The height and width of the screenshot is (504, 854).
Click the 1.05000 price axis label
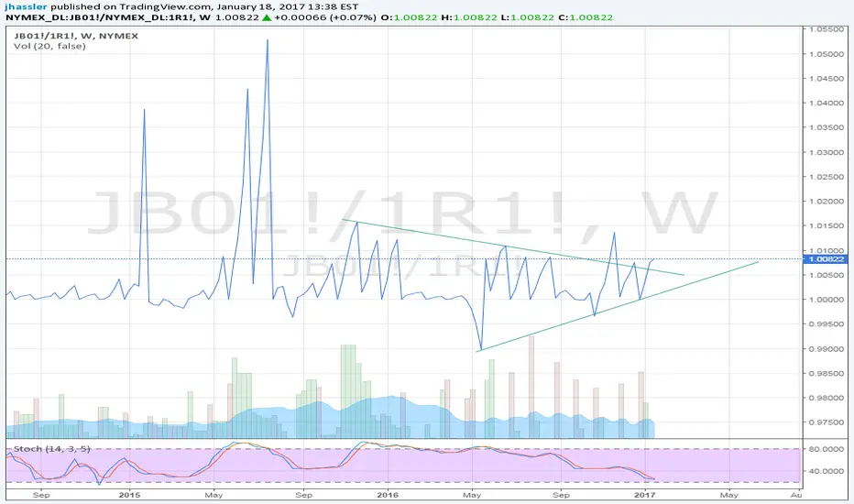tap(827, 54)
